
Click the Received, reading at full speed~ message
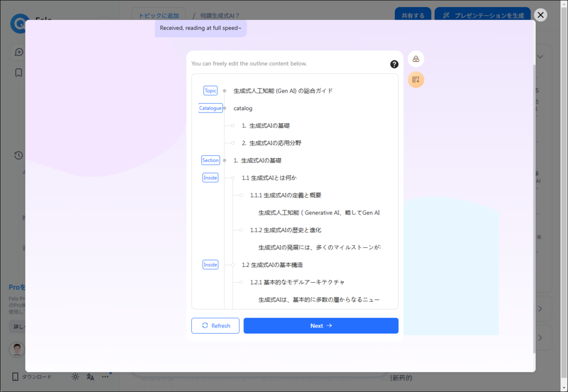[201, 28]
